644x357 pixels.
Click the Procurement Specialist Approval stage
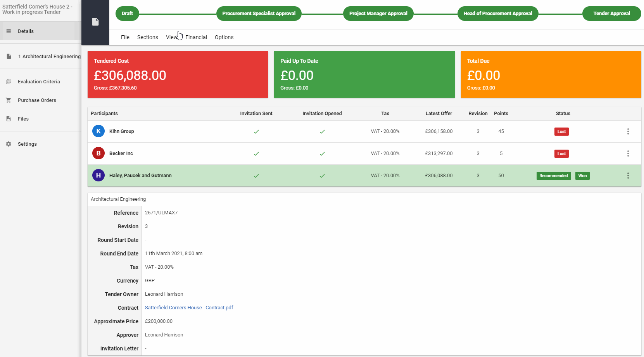(259, 14)
